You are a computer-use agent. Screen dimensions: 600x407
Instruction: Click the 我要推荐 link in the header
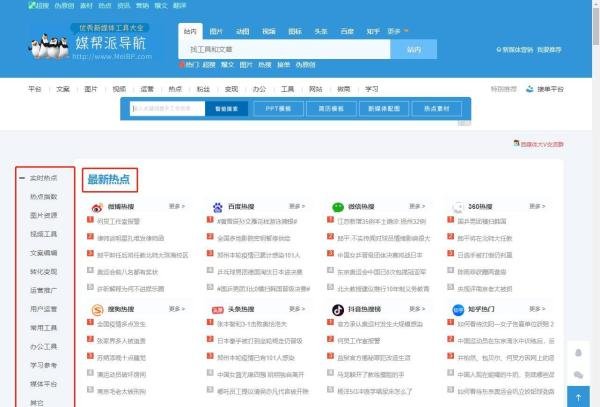pos(549,50)
